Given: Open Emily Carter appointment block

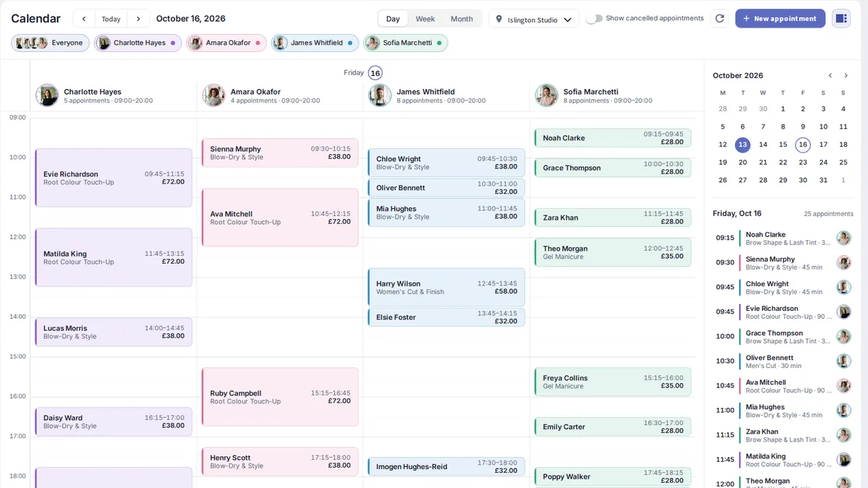Looking at the screenshot, I should point(613,427).
